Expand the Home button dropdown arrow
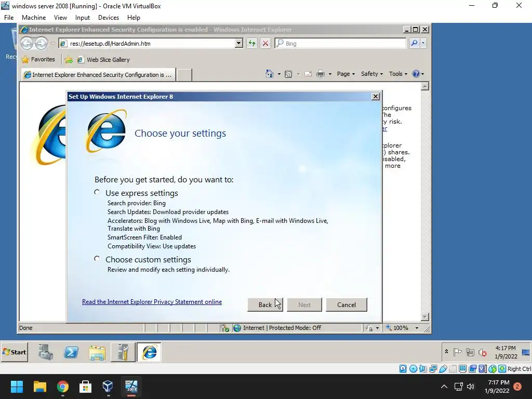The image size is (532, 399). click(x=279, y=74)
